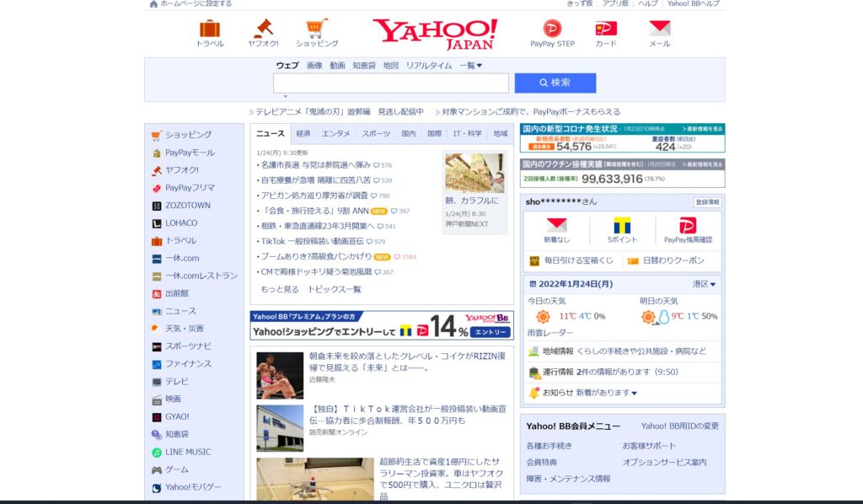The width and height of the screenshot is (863, 504).
Task: Click the T-point icon above 5ポイント
Action: pos(622,225)
